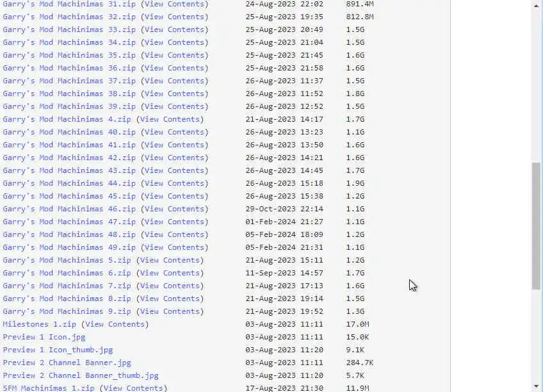Open Garry's Mod Machinimas 8.zip
The width and height of the screenshot is (543, 392).
pyautogui.click(x=67, y=299)
